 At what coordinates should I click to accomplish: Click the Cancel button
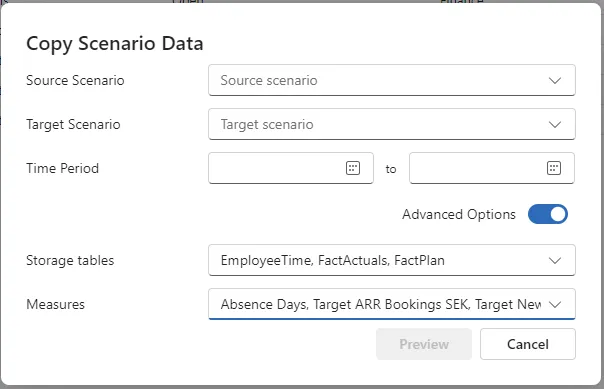528,344
